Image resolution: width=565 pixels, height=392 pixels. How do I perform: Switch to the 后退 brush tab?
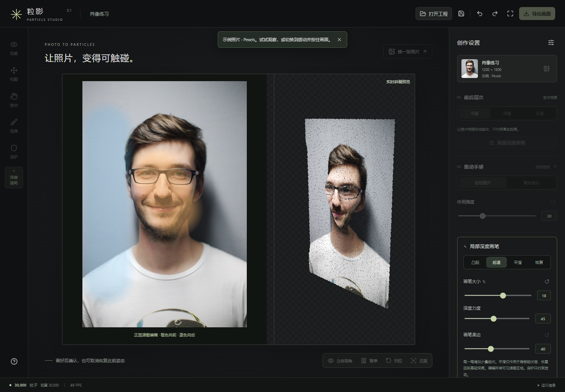coord(496,262)
